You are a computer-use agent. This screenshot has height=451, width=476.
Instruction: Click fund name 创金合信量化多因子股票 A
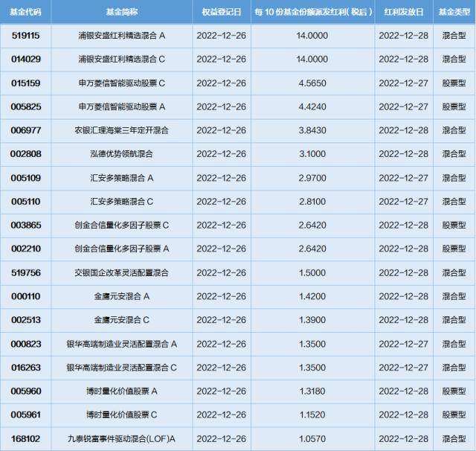pyautogui.click(x=122, y=249)
